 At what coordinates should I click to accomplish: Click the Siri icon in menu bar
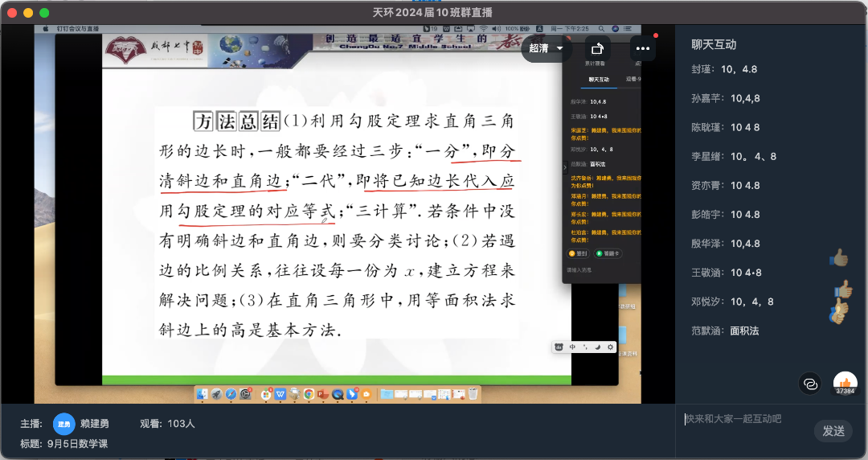point(615,28)
